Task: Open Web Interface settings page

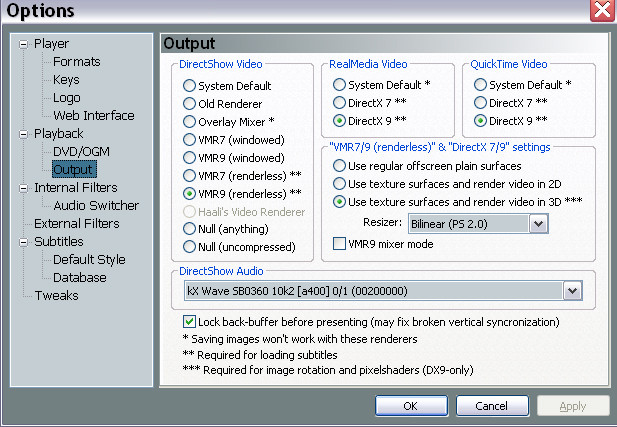Action: point(94,116)
